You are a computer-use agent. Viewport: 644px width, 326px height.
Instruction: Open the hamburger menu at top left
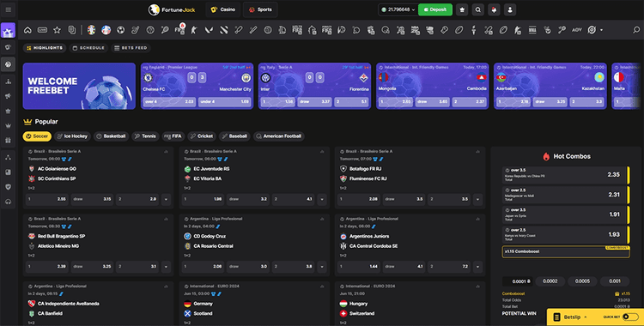click(x=9, y=9)
